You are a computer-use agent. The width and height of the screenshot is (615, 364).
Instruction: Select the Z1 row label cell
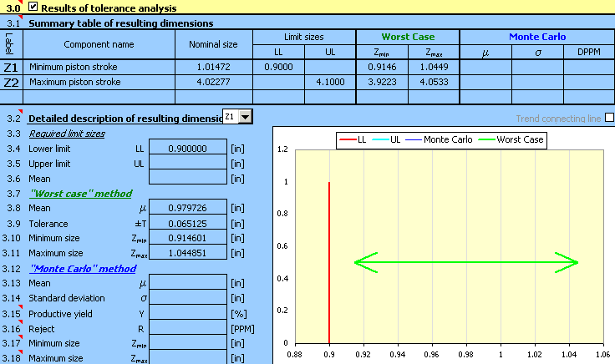pos(11,67)
